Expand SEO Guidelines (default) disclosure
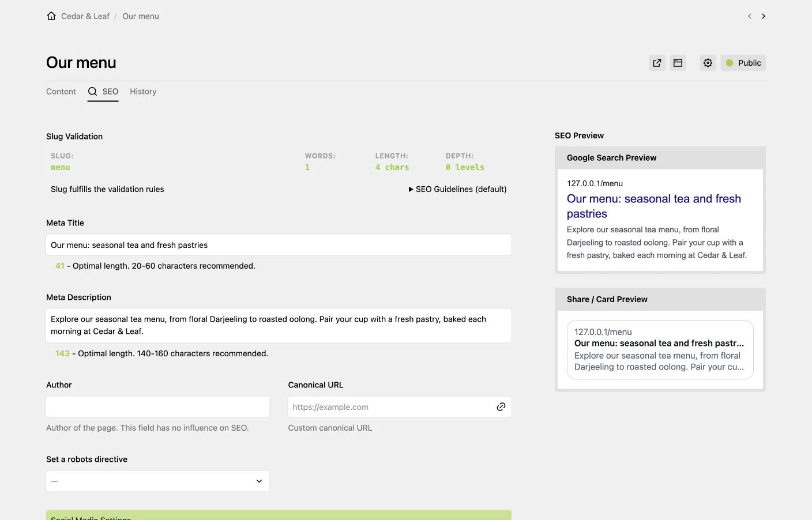The image size is (812, 520). 457,189
